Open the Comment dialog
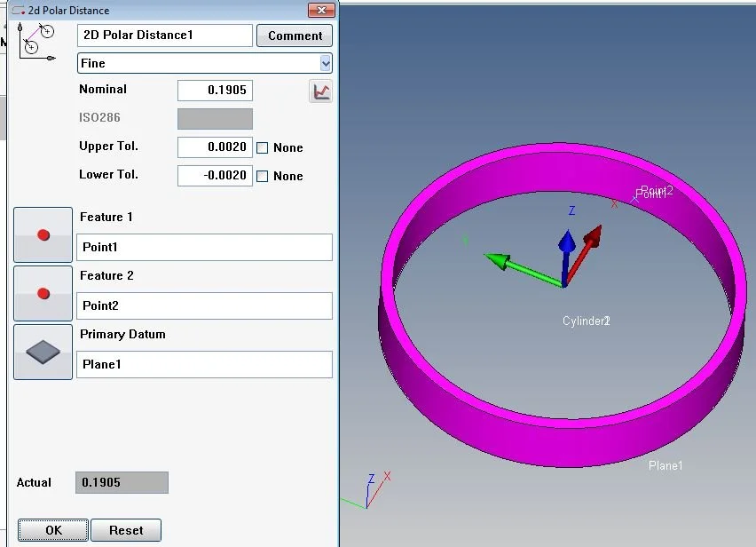The height and width of the screenshot is (547, 756). [x=294, y=36]
